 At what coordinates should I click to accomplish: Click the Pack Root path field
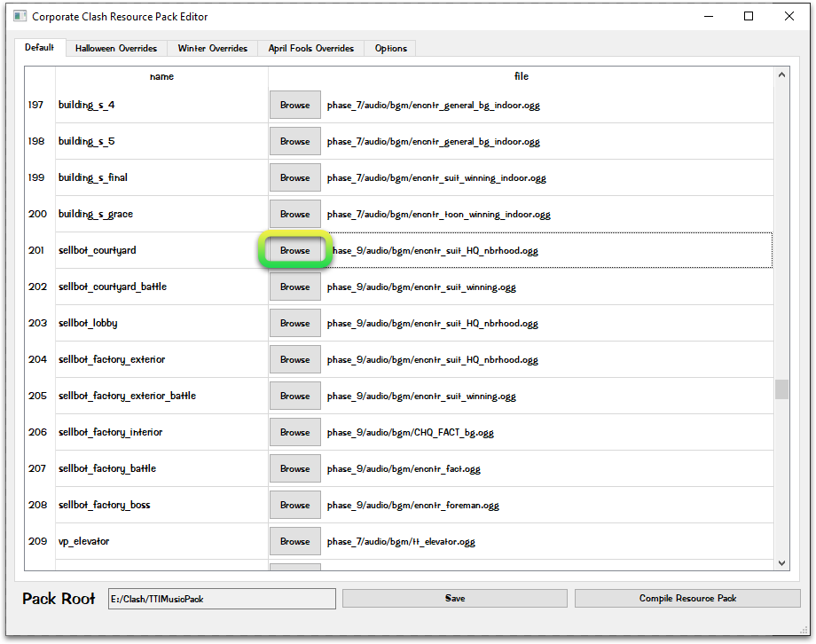(222, 599)
